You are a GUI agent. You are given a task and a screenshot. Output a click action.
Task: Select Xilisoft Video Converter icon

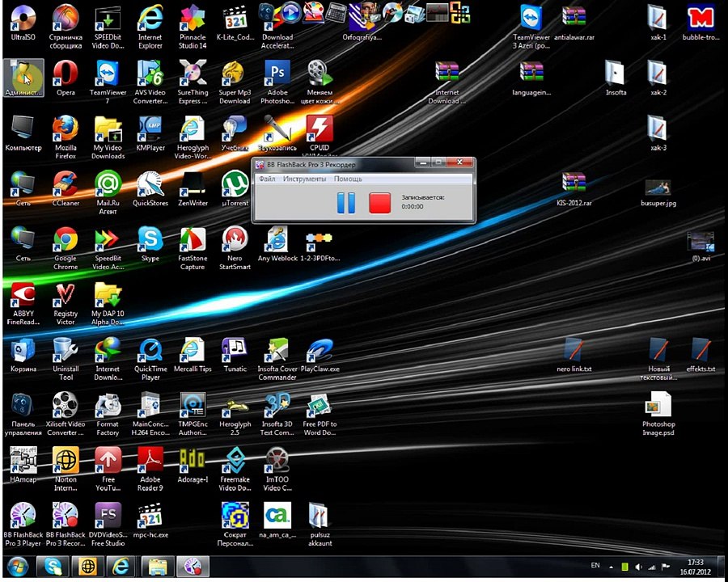(x=66, y=414)
